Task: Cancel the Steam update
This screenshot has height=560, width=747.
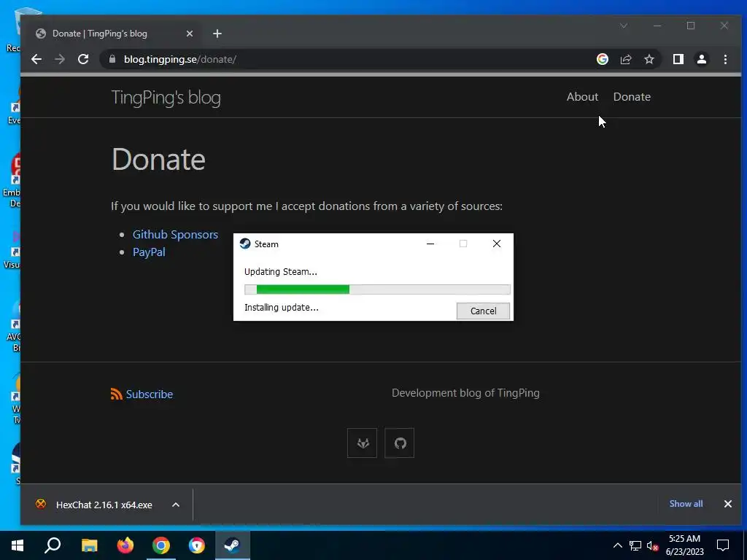Action: click(483, 311)
